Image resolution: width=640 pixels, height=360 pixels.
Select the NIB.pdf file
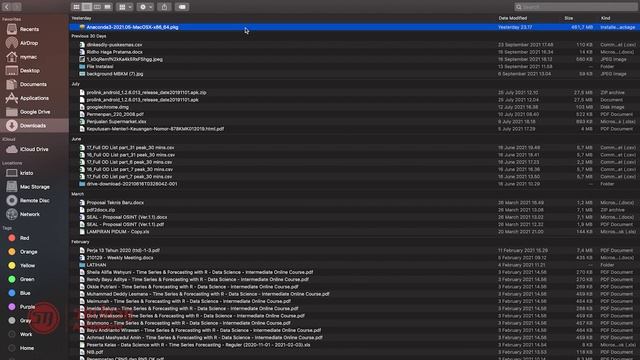click(x=354, y=352)
